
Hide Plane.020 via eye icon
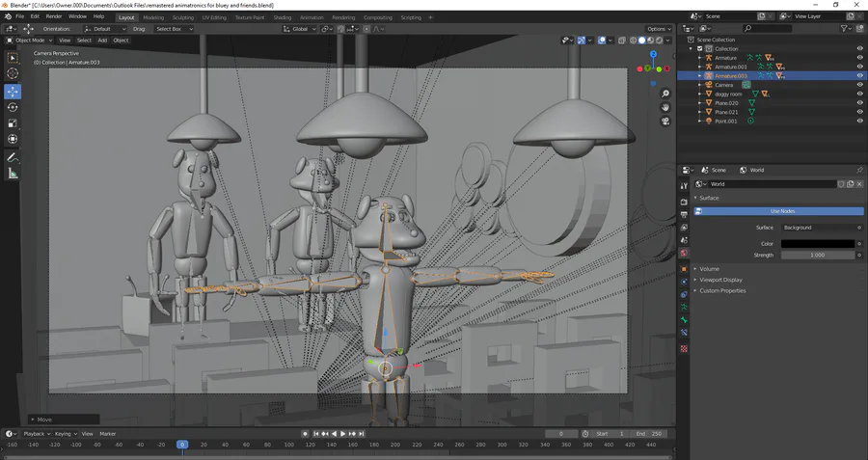pos(859,103)
